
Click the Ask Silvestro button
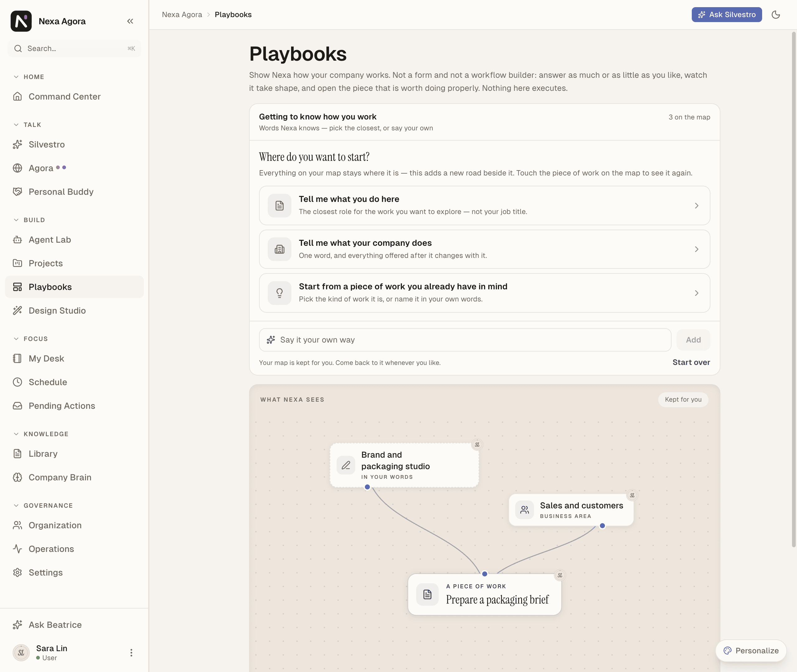(x=727, y=15)
